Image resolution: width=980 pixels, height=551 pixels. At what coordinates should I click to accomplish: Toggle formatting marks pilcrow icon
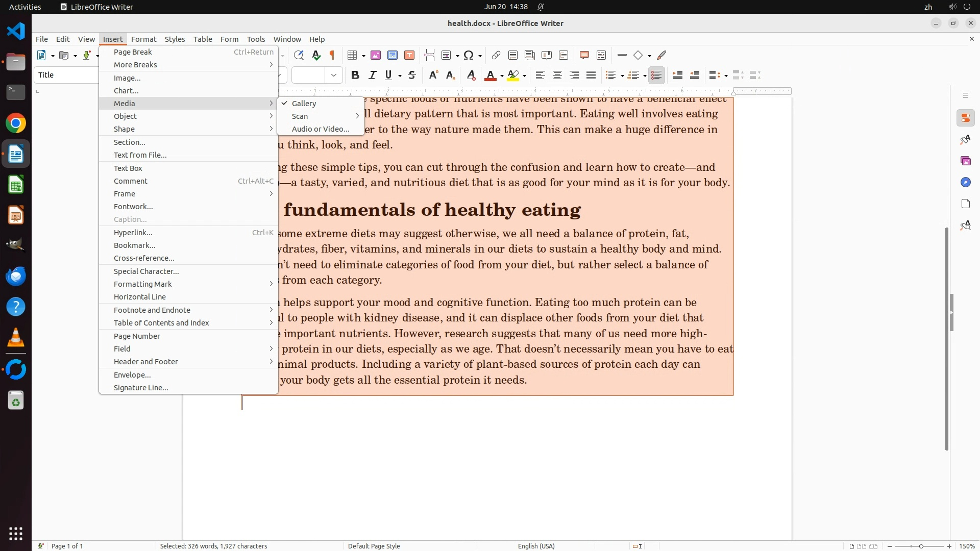[332, 55]
